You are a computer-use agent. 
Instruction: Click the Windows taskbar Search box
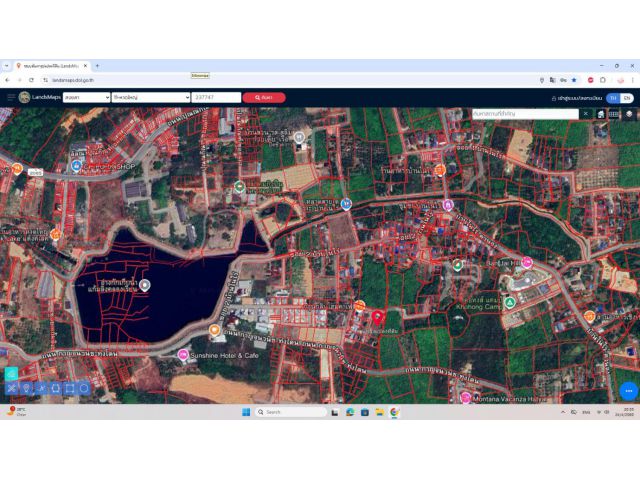291,412
